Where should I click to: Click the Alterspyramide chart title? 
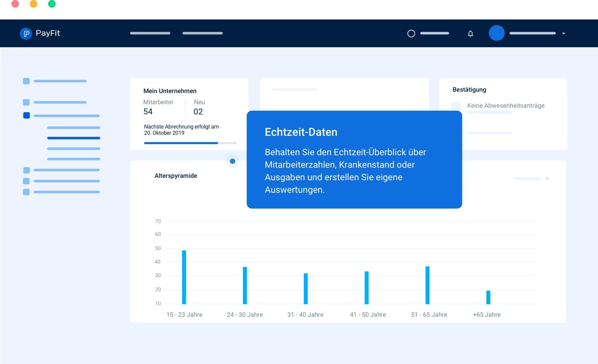[176, 176]
